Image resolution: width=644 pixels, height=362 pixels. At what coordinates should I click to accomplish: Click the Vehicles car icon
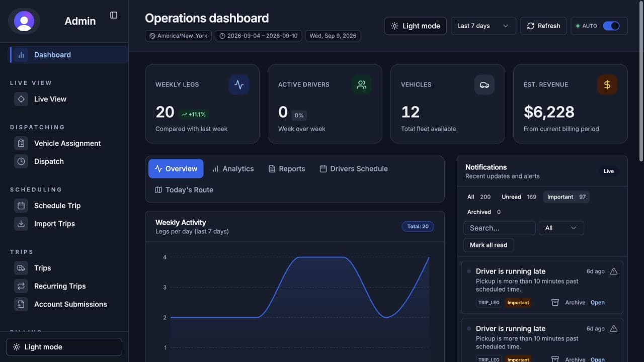click(485, 85)
